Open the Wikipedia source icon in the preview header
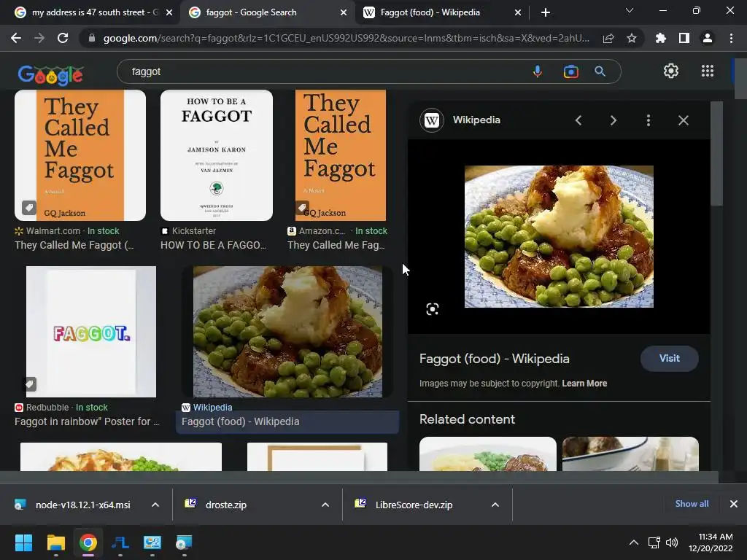The height and width of the screenshot is (560, 747). [432, 120]
